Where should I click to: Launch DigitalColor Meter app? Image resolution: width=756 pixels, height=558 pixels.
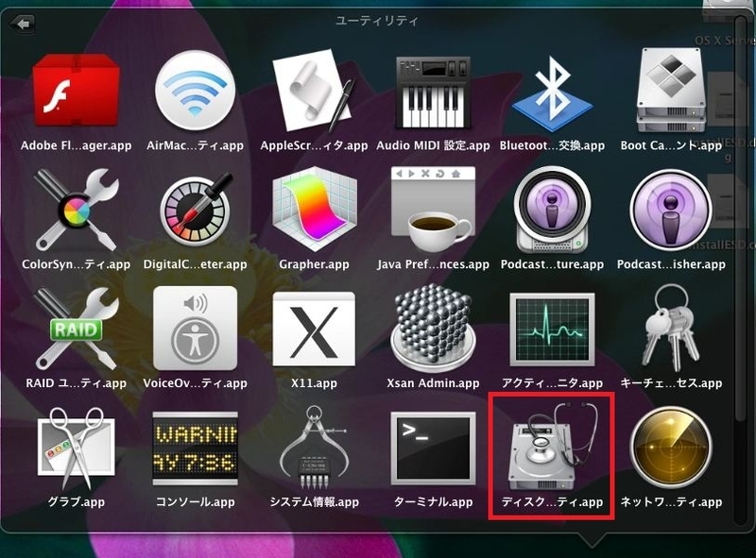[x=196, y=211]
